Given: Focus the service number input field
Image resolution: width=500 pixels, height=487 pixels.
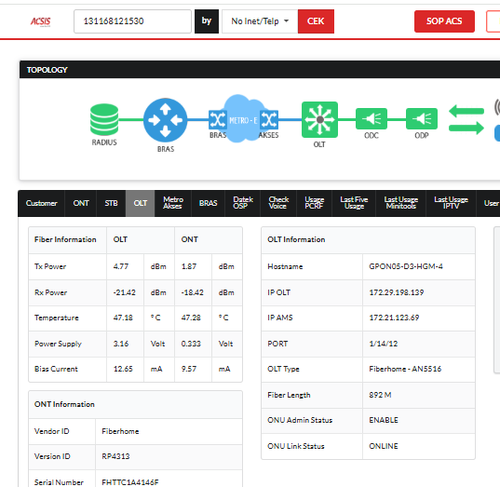Looking at the screenshot, I should click(x=133, y=21).
